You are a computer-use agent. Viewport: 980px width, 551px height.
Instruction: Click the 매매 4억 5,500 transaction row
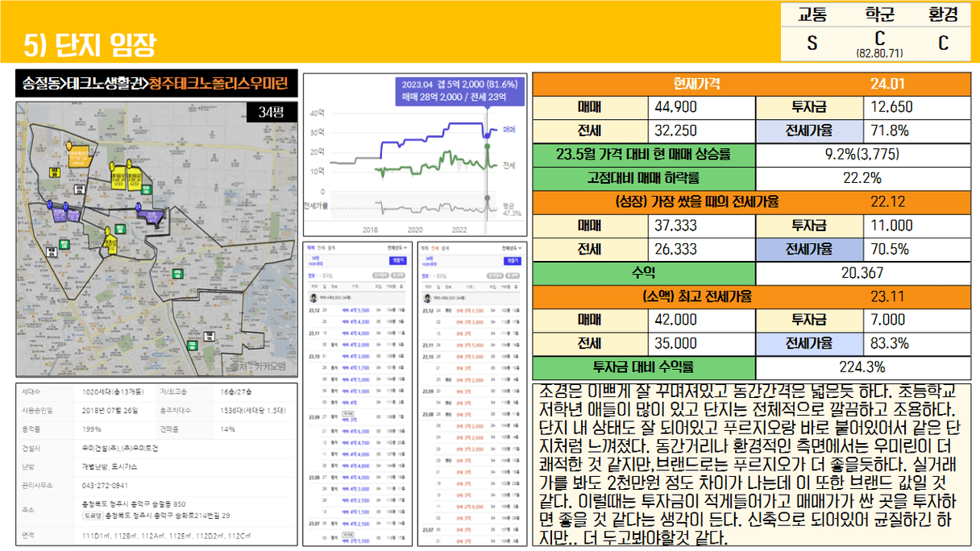[357, 310]
